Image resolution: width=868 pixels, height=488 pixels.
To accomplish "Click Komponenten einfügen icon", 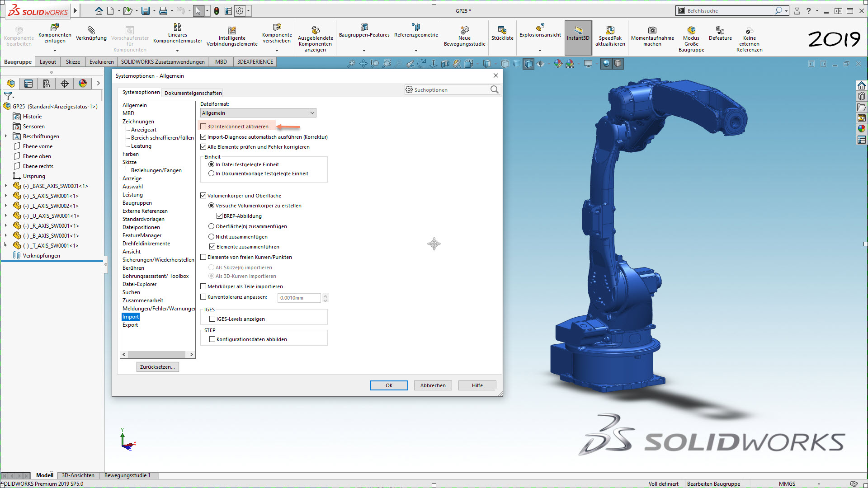I will click(55, 27).
